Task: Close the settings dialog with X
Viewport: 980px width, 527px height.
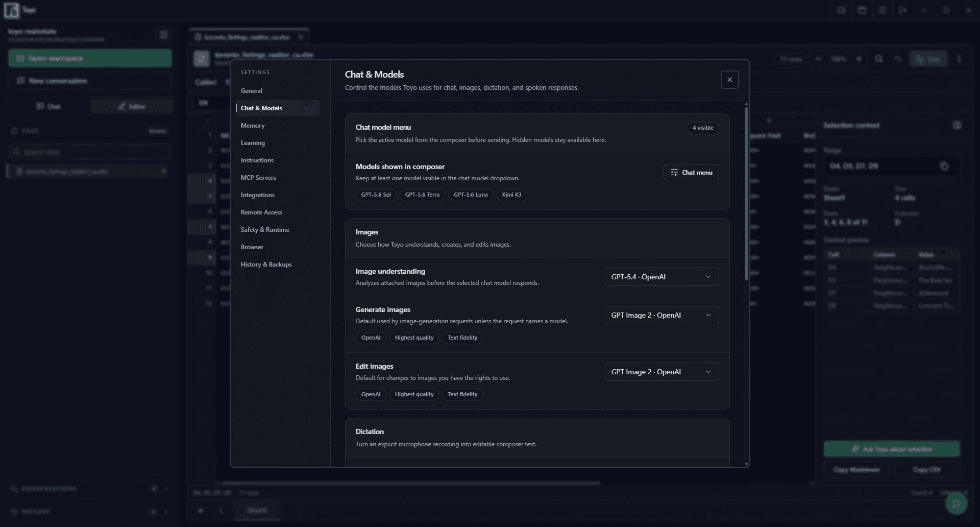Action: (729, 80)
